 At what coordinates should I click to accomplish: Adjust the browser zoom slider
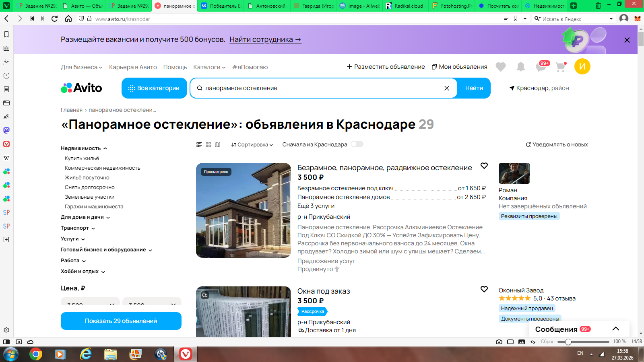(x=568, y=342)
